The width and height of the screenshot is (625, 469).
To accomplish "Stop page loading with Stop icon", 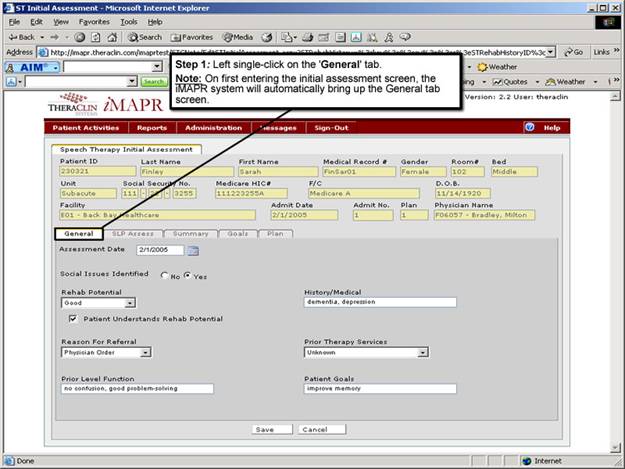I will click(x=80, y=37).
